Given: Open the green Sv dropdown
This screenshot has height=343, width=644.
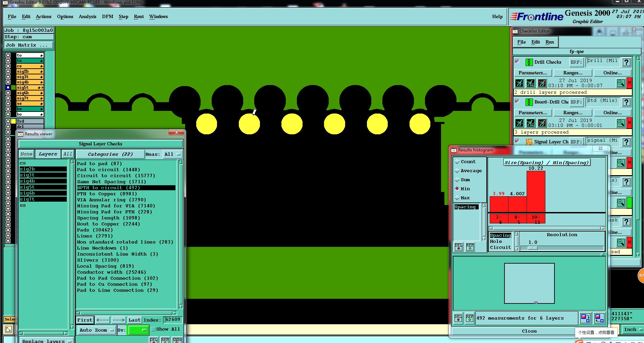Looking at the screenshot, I should click(x=138, y=330).
